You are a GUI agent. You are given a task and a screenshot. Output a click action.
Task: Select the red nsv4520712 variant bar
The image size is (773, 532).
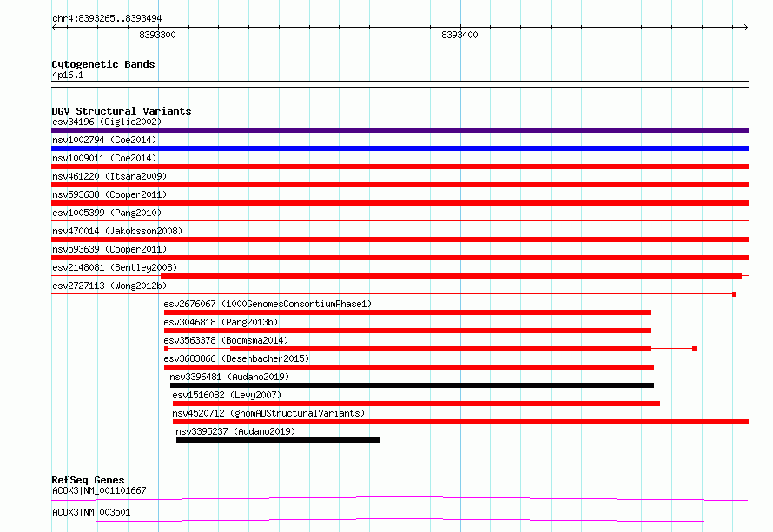tap(460, 422)
